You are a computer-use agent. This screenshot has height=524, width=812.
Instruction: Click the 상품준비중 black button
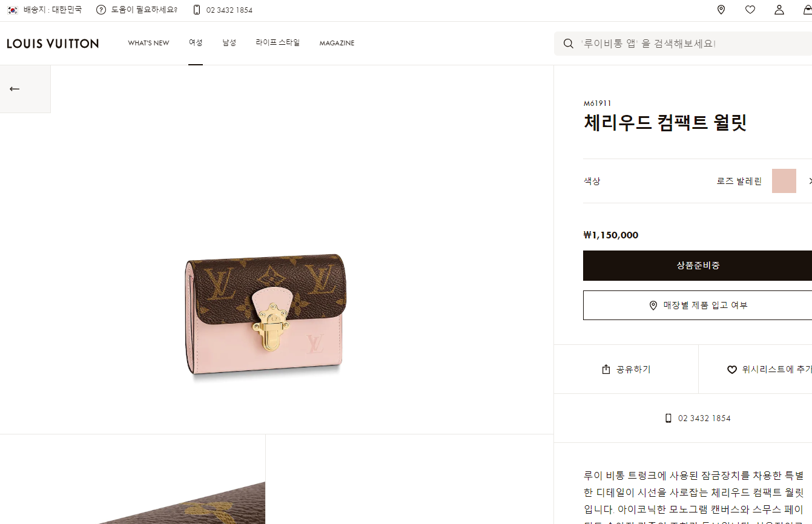698,266
